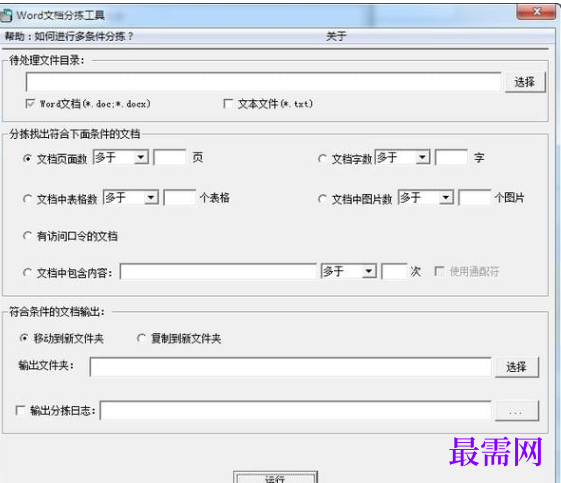
Task: Close the Word文档分拣工具 window
Action: 535,12
